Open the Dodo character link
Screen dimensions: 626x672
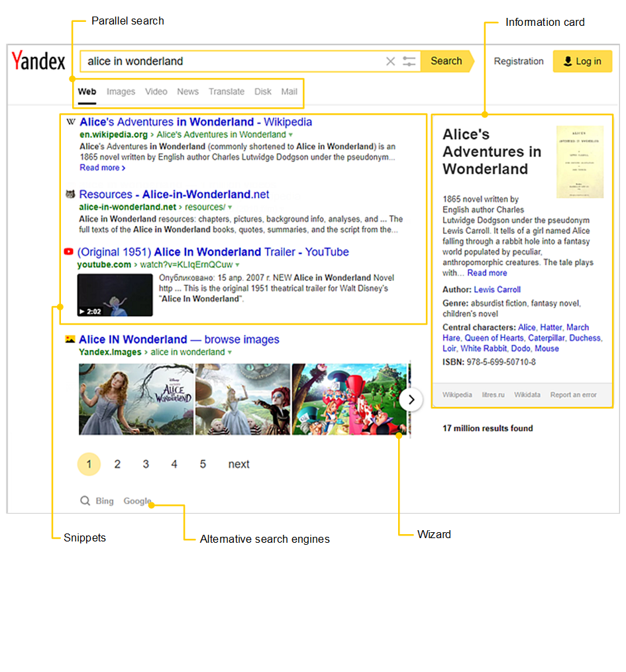click(521, 349)
